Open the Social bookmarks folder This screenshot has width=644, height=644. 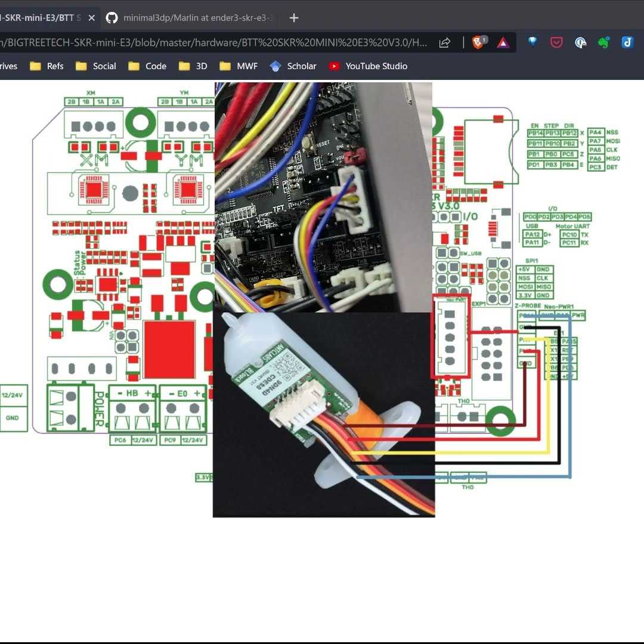click(x=95, y=66)
